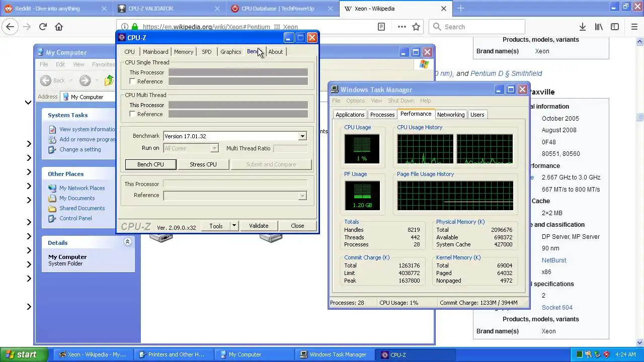Toggle reader view in the address bar
This screenshot has width=644, height=362.
(381, 27)
